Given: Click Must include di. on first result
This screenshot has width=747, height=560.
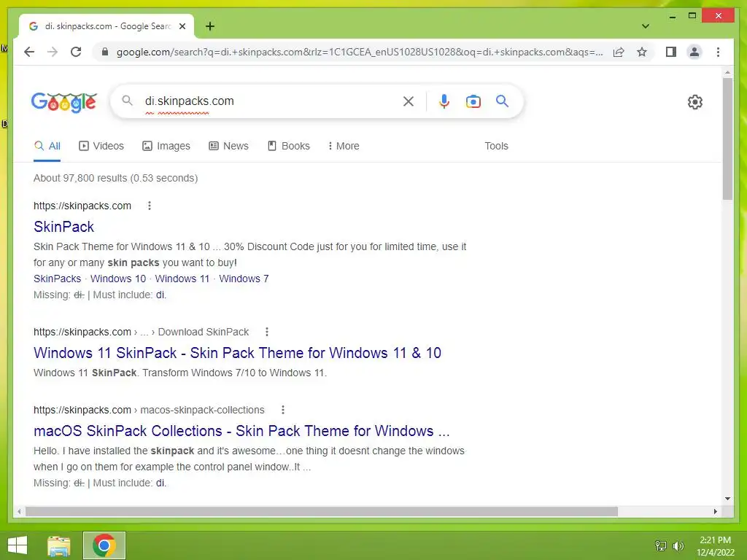Looking at the screenshot, I should 161,295.
